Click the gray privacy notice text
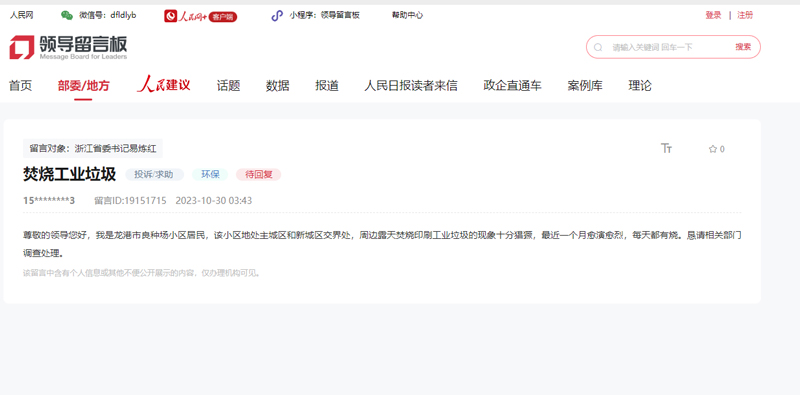The height and width of the screenshot is (395, 800). tap(143, 273)
